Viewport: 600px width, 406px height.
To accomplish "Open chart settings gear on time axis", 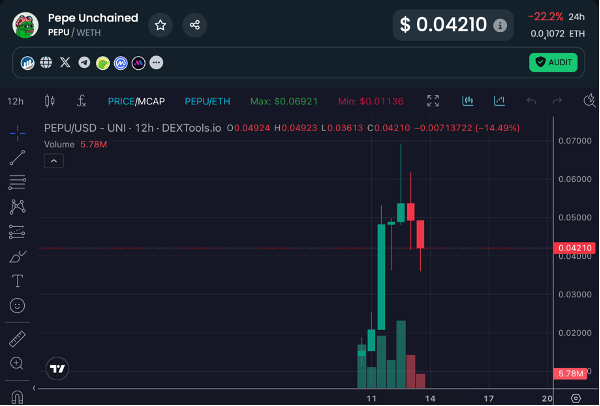I will pyautogui.click(x=576, y=398).
